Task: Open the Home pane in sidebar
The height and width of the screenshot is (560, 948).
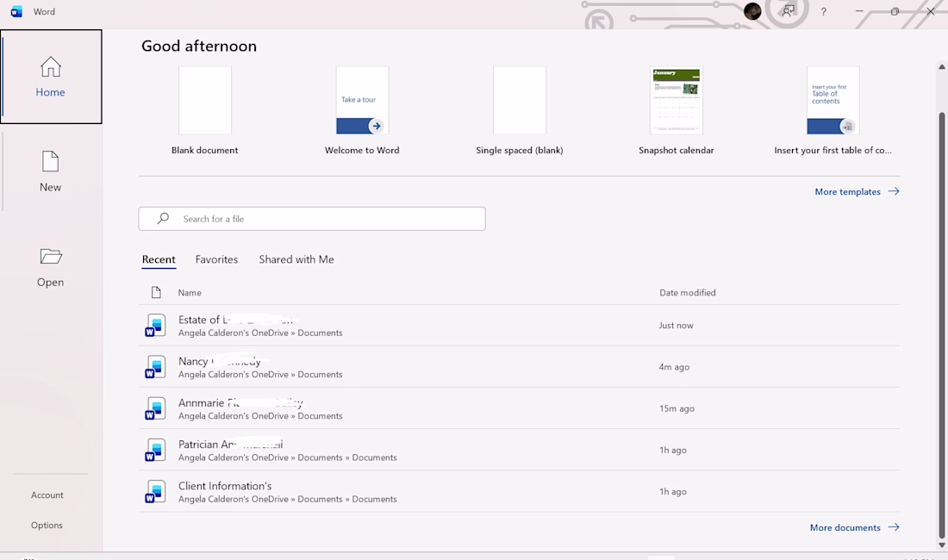Action: [x=51, y=77]
